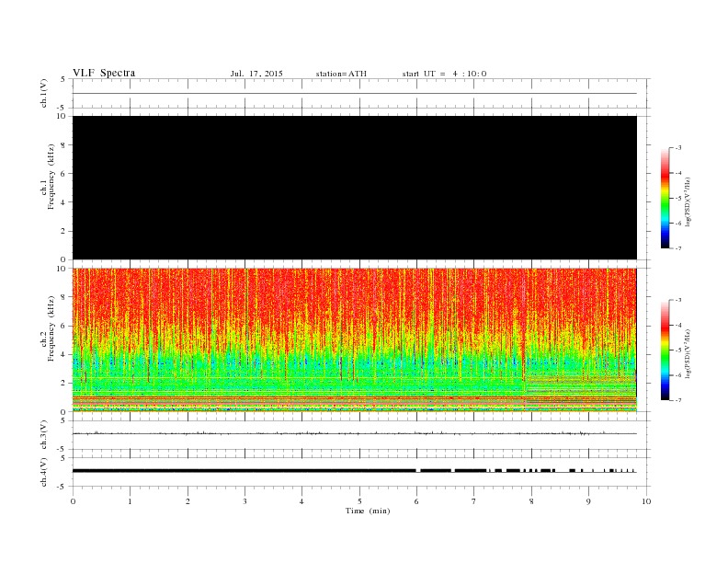Screen dimensions: 728x563
Task: Click the "6" tick on Time axis
Action: pos(416,501)
